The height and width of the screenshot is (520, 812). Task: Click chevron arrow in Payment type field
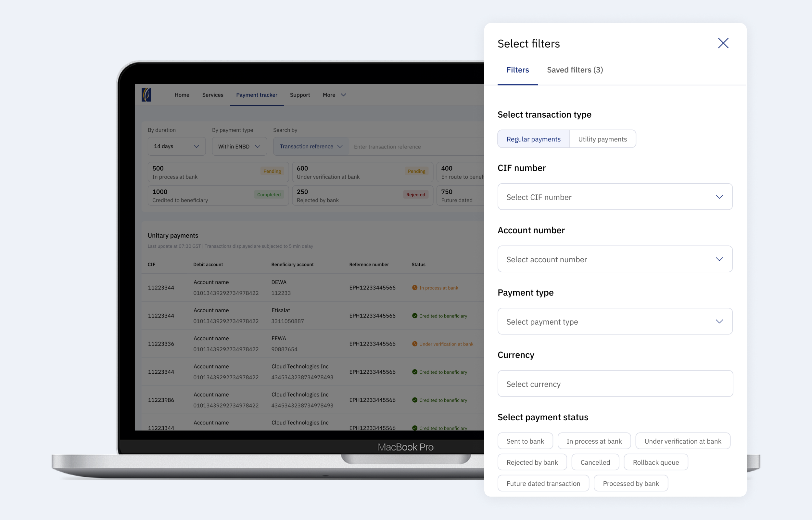pyautogui.click(x=719, y=321)
